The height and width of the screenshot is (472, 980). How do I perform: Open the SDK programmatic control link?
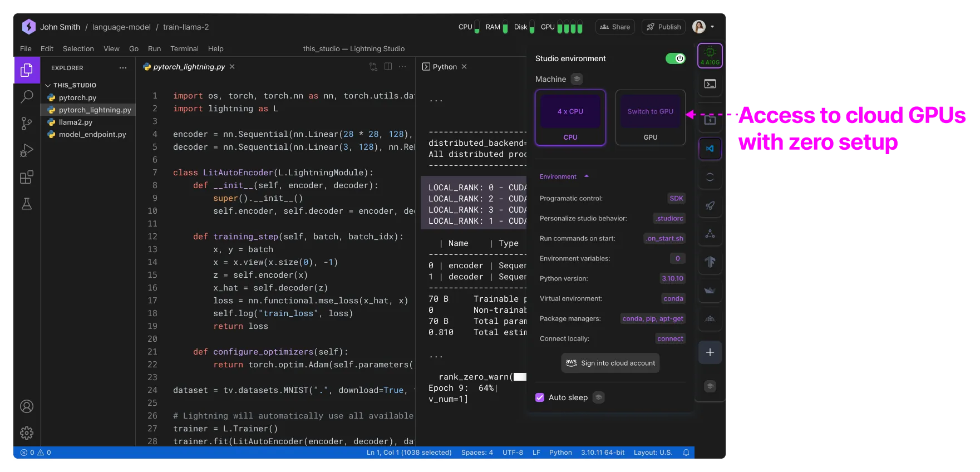[676, 198]
